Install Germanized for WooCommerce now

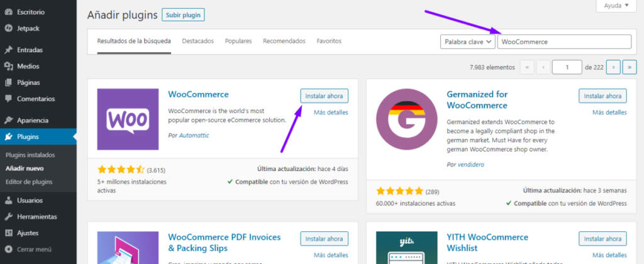pyautogui.click(x=602, y=96)
